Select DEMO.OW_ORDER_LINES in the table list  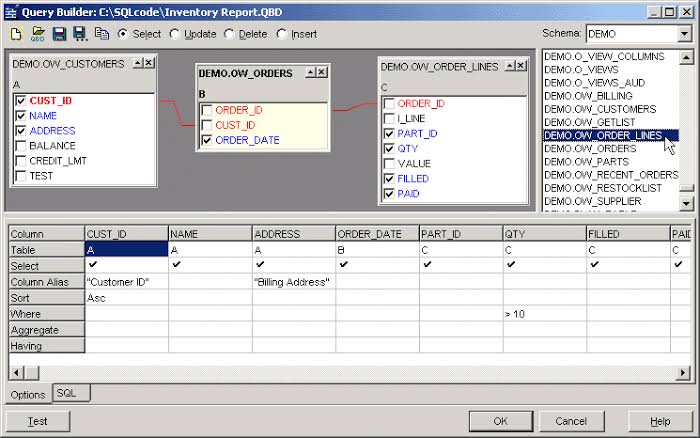(610, 135)
